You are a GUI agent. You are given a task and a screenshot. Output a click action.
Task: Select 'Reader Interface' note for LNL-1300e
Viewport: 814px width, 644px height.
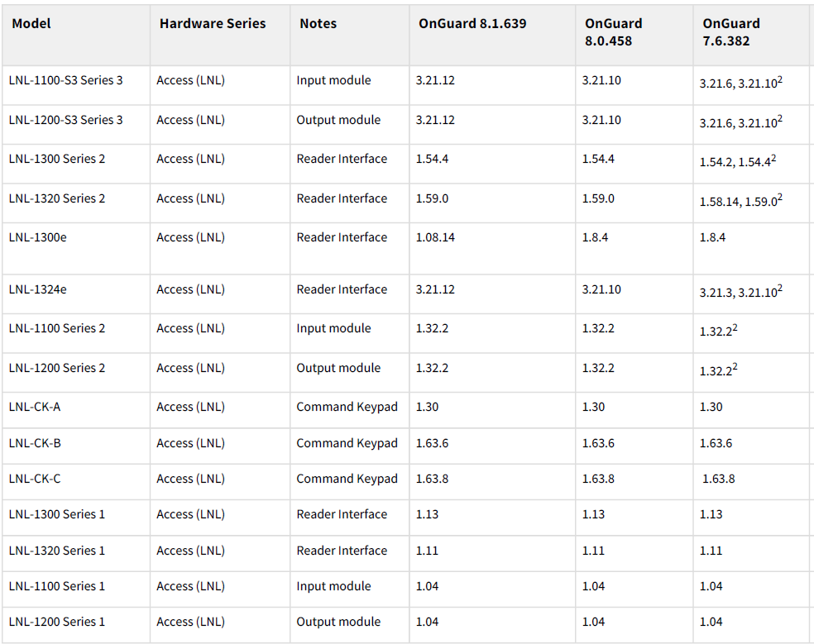point(342,237)
